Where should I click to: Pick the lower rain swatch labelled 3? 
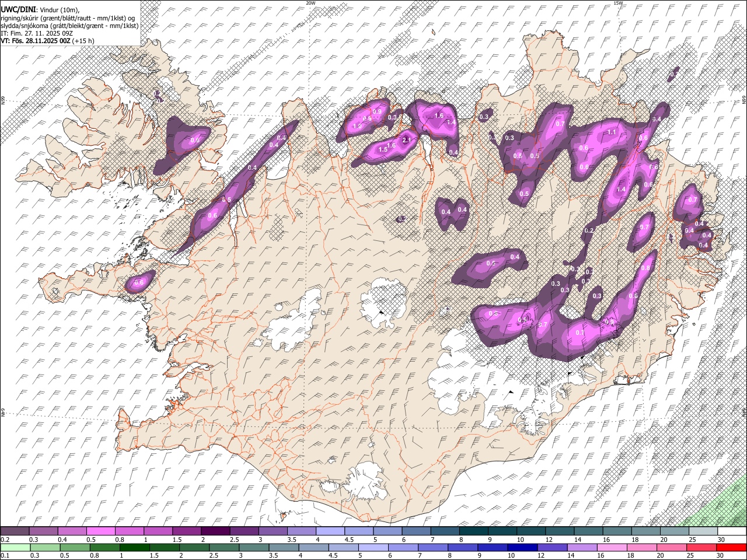click(x=254, y=548)
